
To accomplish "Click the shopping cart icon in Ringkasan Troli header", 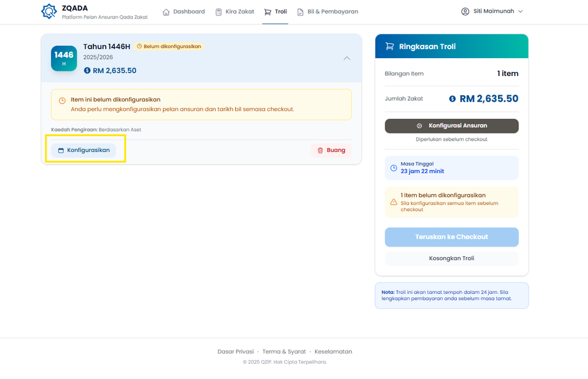I will pos(389,47).
